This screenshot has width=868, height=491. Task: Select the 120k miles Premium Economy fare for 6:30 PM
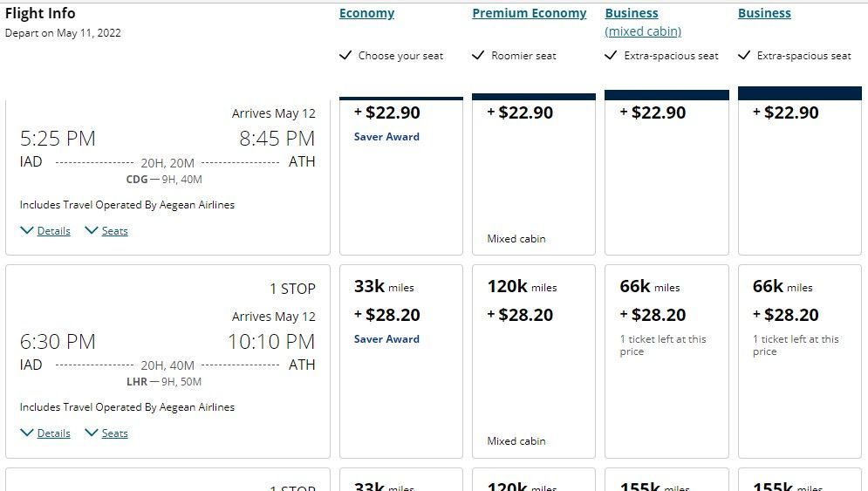point(533,361)
